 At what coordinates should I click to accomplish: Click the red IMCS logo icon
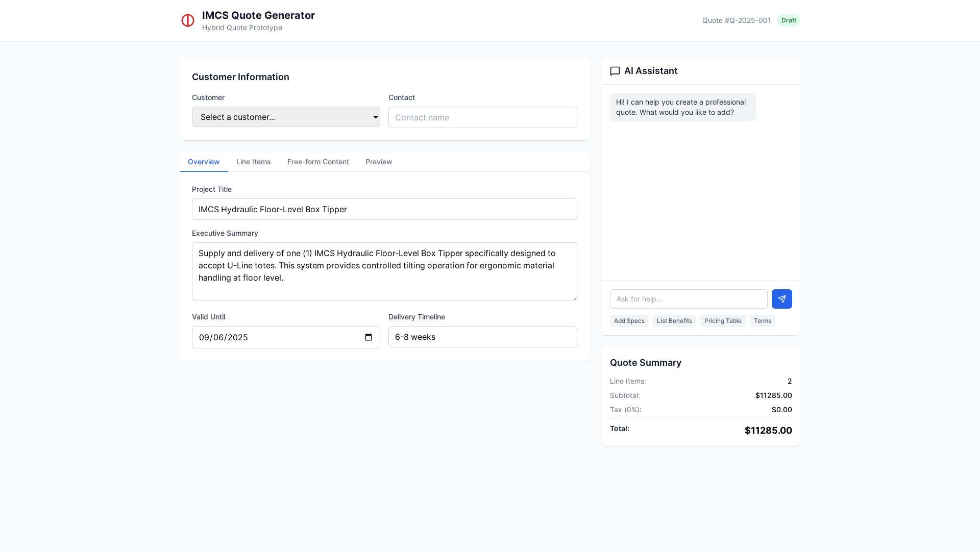(188, 20)
